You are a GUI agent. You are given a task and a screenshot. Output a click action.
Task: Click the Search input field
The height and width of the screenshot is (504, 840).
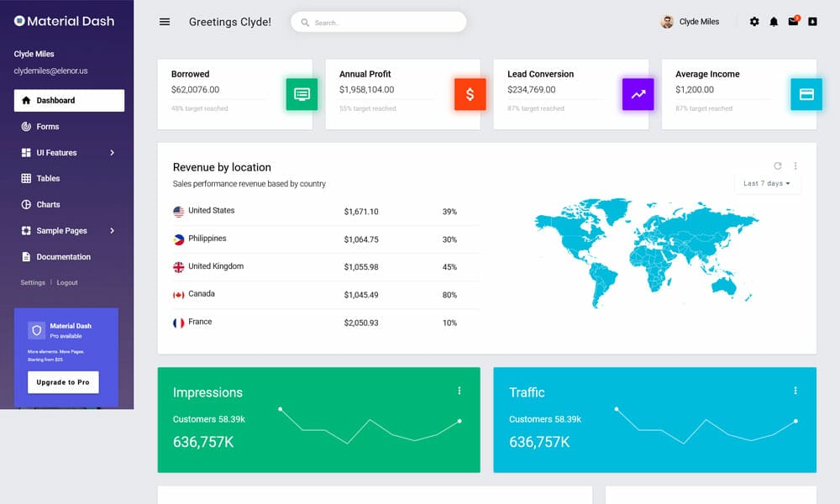[x=379, y=23]
